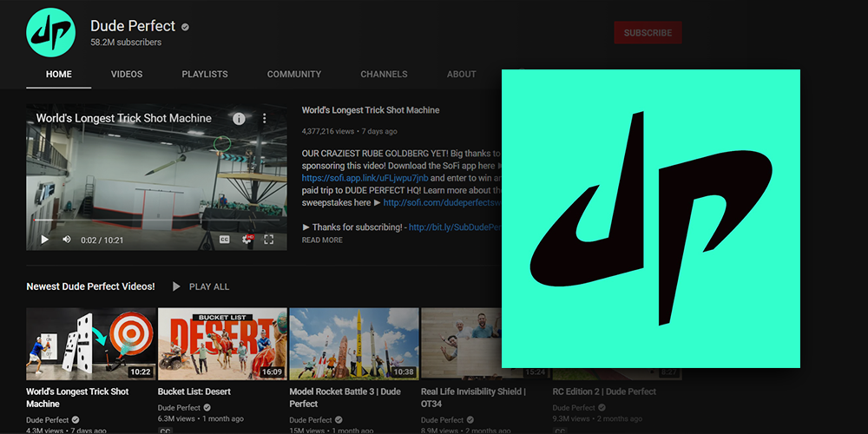Open the bit.ly SubDudePerfect link
The width and height of the screenshot is (868, 434).
(455, 227)
